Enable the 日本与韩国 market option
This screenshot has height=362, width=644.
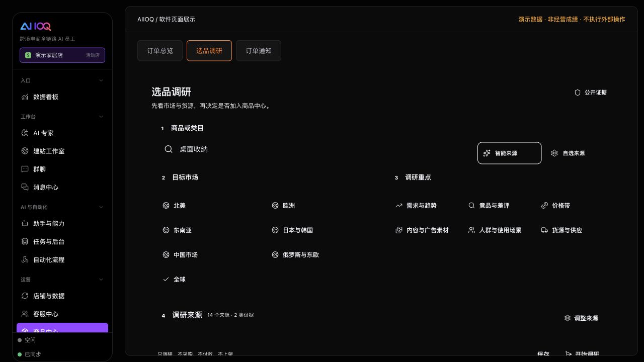point(292,230)
